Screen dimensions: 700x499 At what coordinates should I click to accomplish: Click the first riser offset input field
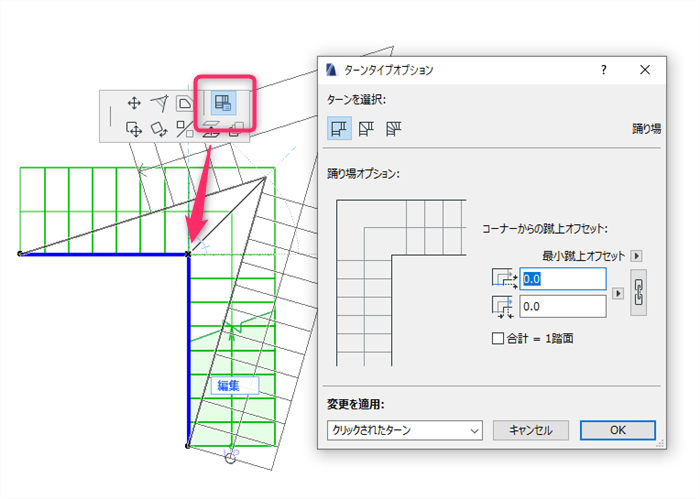click(x=562, y=279)
